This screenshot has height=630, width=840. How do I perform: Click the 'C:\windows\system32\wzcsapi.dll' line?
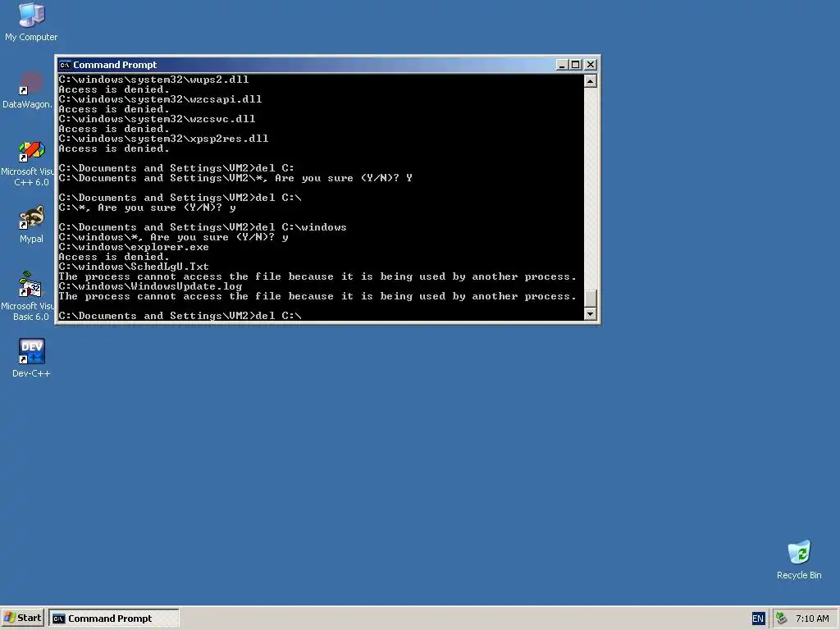pyautogui.click(x=160, y=99)
